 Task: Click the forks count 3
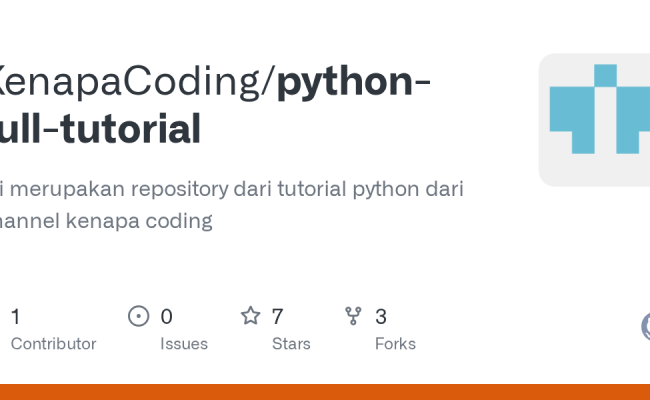pos(381,317)
